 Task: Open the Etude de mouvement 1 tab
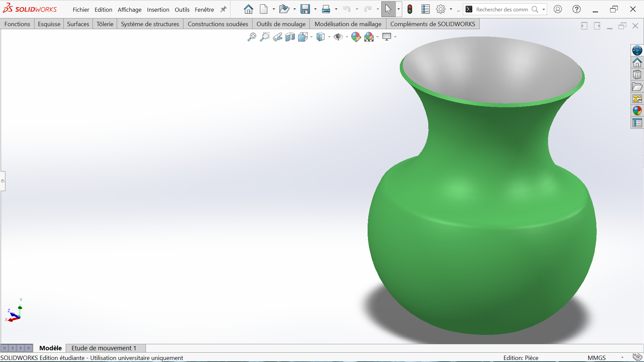coord(104,348)
